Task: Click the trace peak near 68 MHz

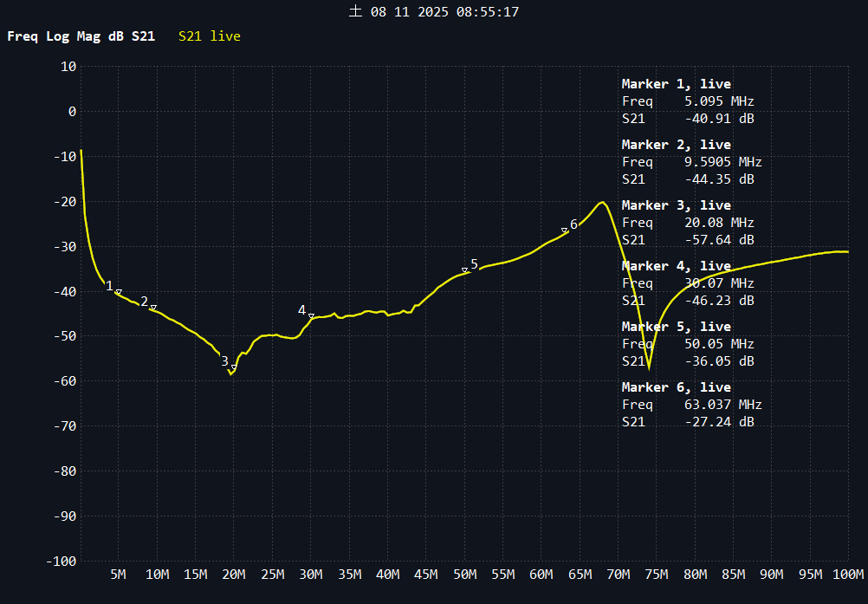Action: click(602, 203)
